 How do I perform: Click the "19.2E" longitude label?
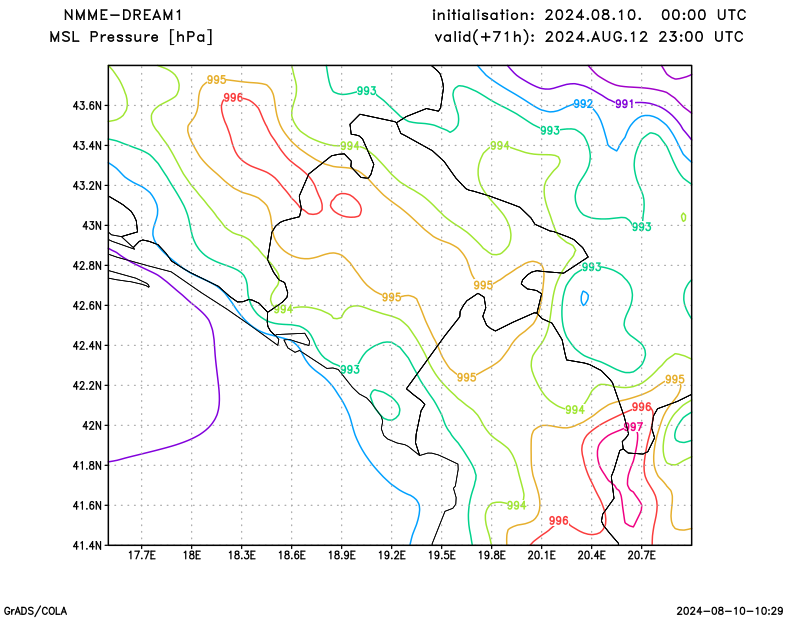coord(391,555)
